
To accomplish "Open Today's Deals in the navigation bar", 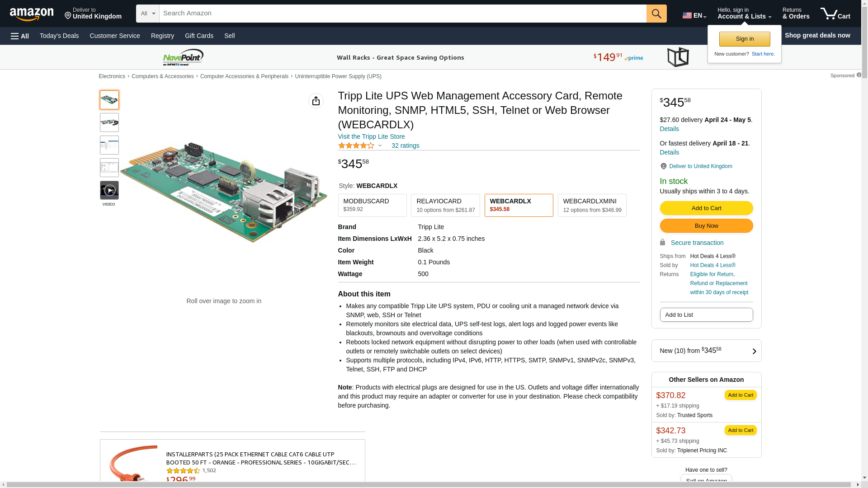I will [59, 36].
